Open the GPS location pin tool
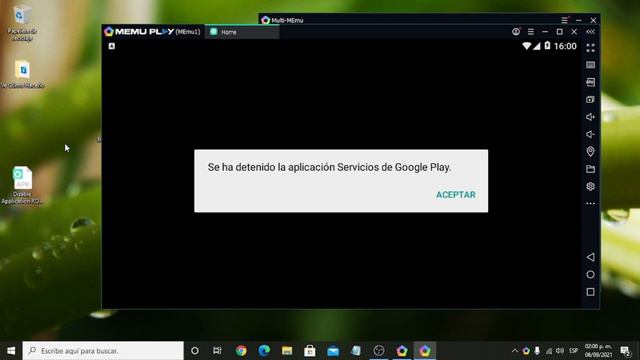Viewport: 640px width, 360px height. coord(590,151)
